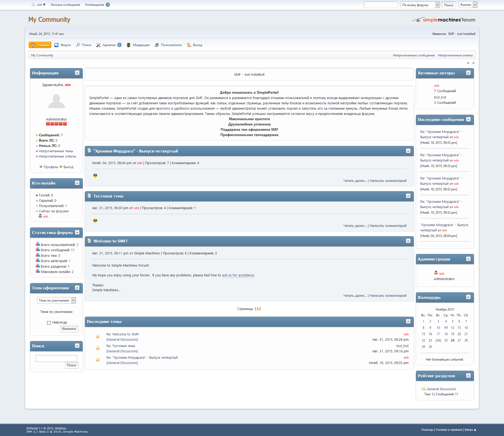
Task: Click the sidebar search input field
Action: 56,358
